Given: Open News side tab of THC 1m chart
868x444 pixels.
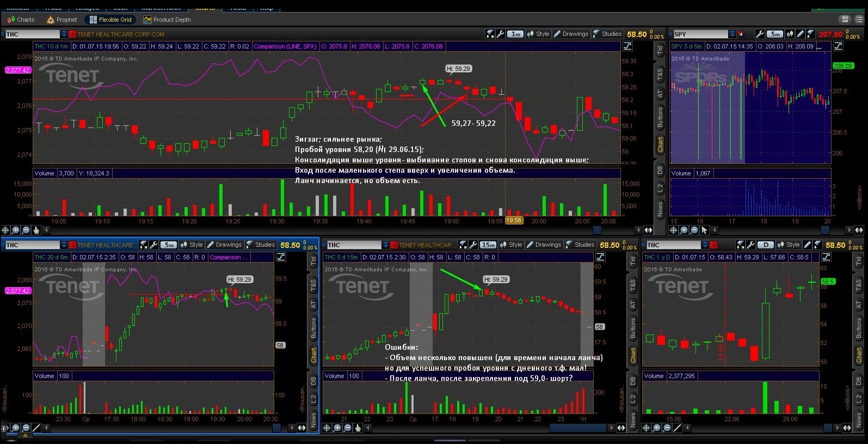Looking at the screenshot, I should tap(660, 209).
